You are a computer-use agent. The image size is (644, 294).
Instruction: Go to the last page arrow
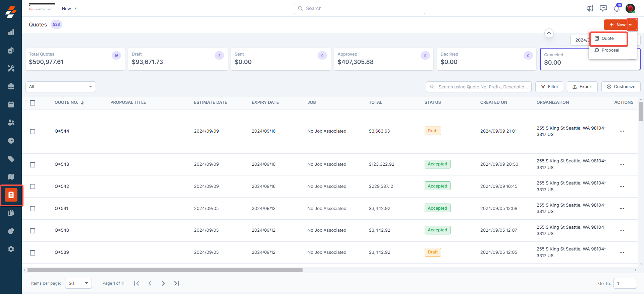(x=177, y=283)
